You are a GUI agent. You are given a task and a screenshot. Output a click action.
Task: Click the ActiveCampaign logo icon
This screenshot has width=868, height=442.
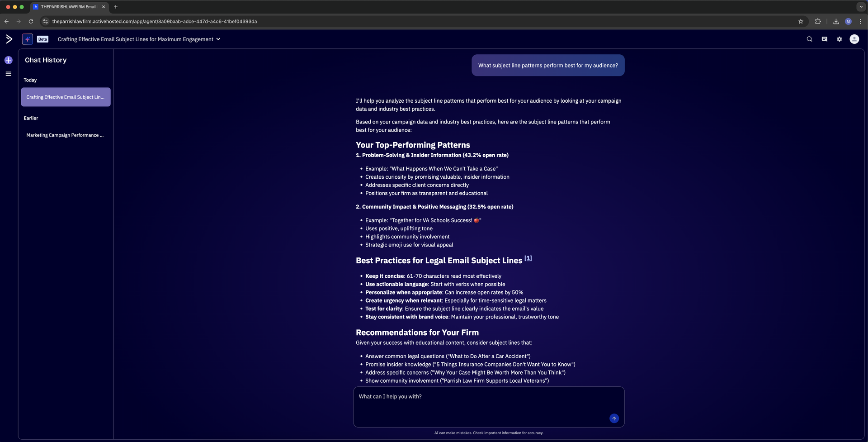coord(9,39)
